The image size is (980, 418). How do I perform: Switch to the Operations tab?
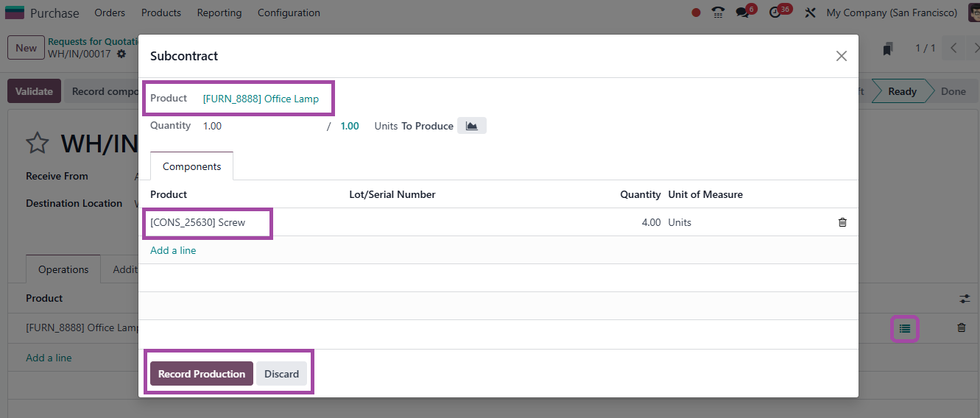[63, 269]
